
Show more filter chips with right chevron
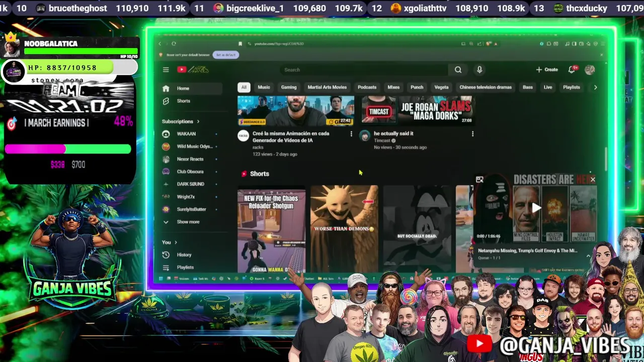tap(595, 87)
